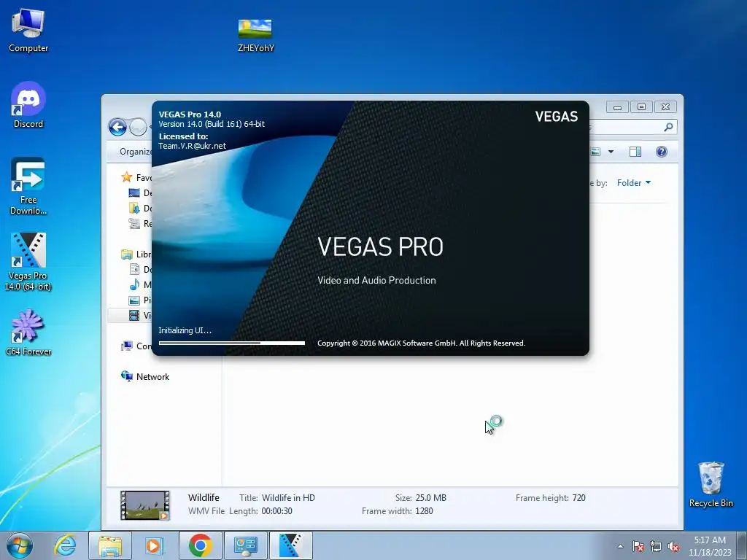Maximize the Explorer window

click(x=641, y=107)
